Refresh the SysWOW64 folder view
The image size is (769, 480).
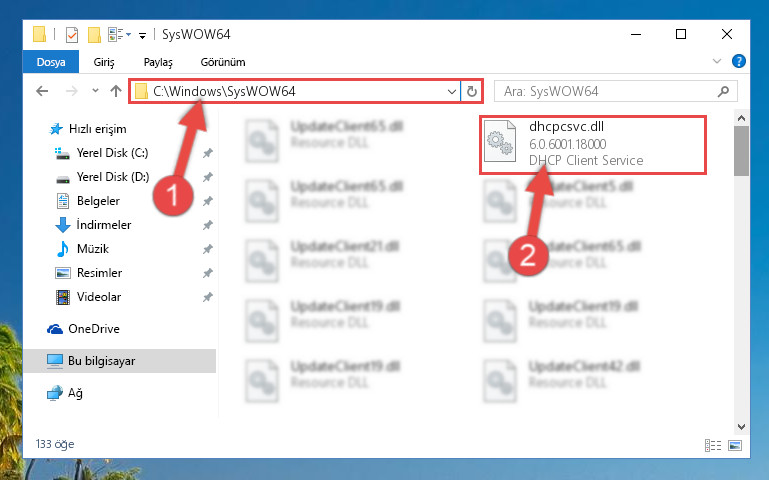[x=471, y=92]
